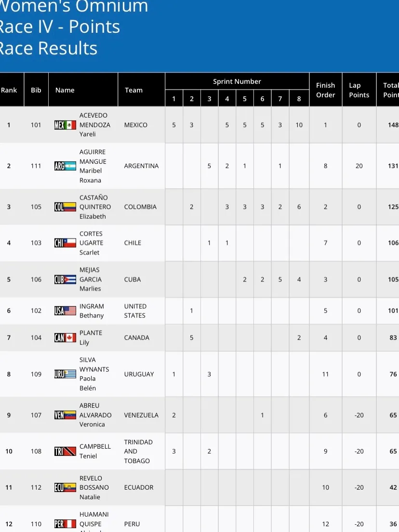Screen dimensions: 399x532
Task: Click the USA flag icon
Action: pos(65,311)
